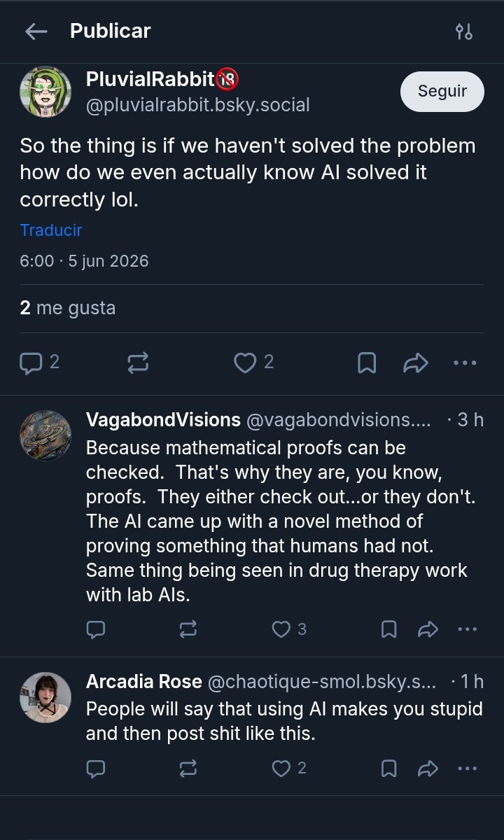This screenshot has width=504, height=840.
Task: Bookmark Arcadia Rose's reply
Action: [388, 769]
